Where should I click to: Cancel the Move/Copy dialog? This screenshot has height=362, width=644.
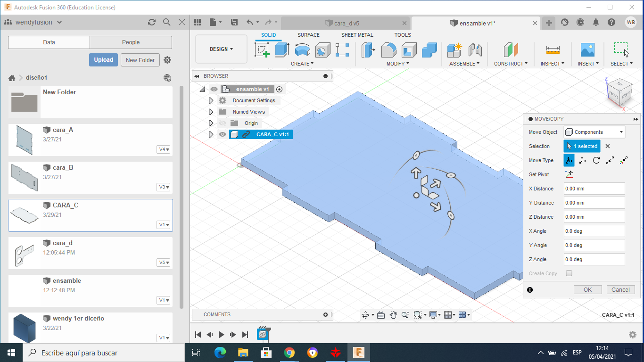click(620, 290)
